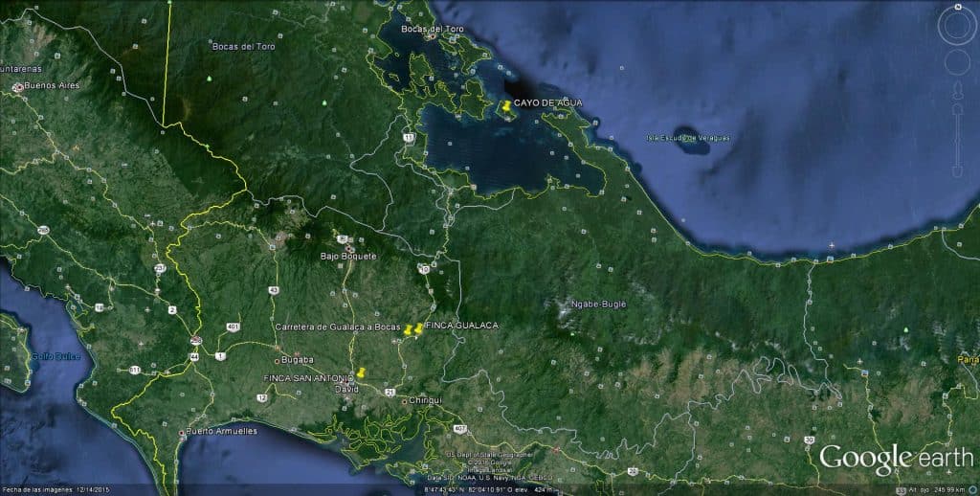980x496 pixels.
Task: Click the route 12 road shield
Action: pos(262,397)
